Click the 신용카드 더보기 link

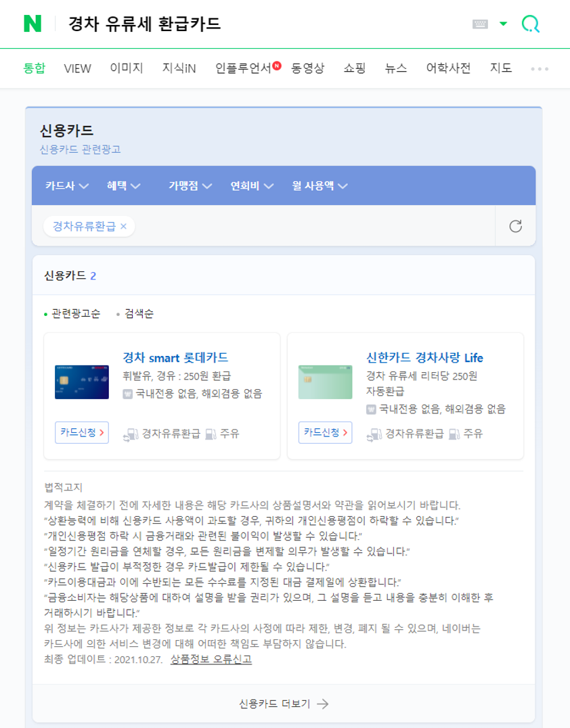pyautogui.click(x=284, y=704)
